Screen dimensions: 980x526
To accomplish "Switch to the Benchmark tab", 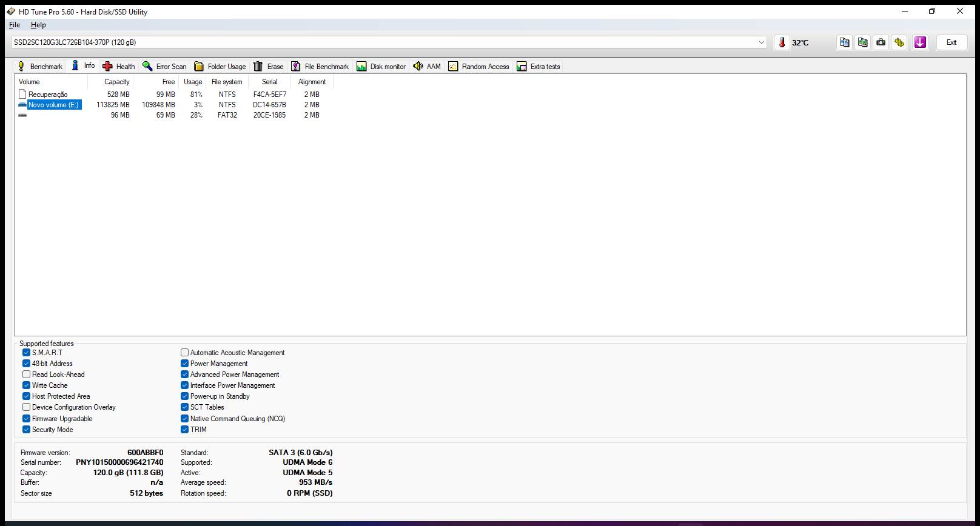I will tap(40, 66).
